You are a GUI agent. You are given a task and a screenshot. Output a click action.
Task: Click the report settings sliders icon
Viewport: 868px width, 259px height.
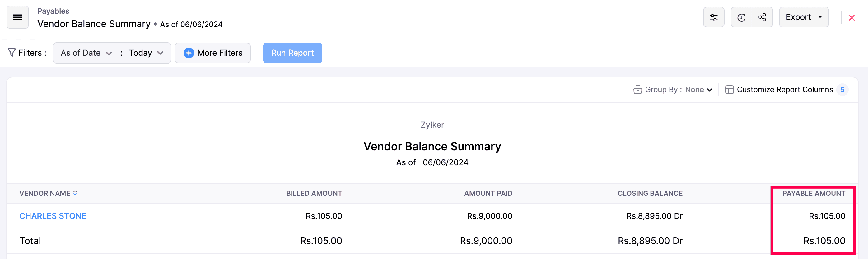click(713, 17)
